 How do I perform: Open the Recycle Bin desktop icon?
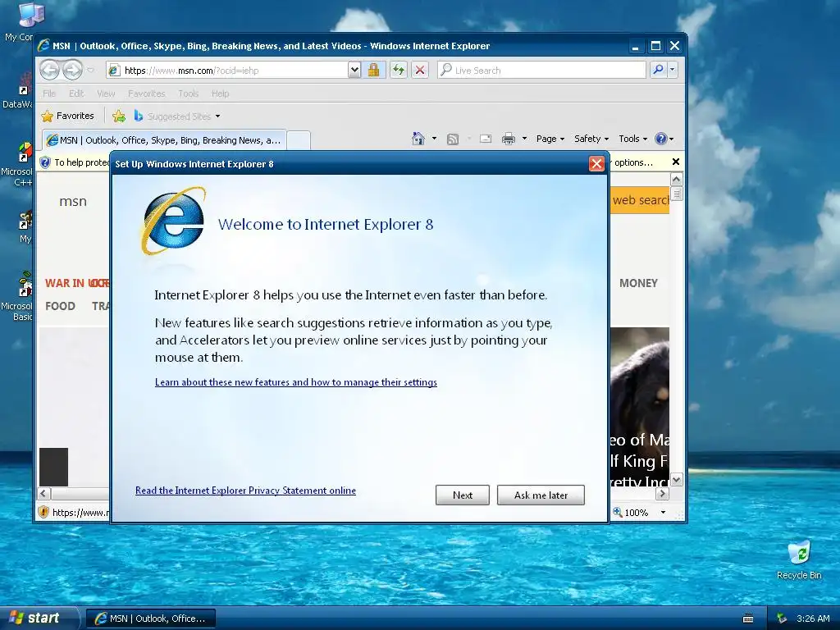(799, 559)
